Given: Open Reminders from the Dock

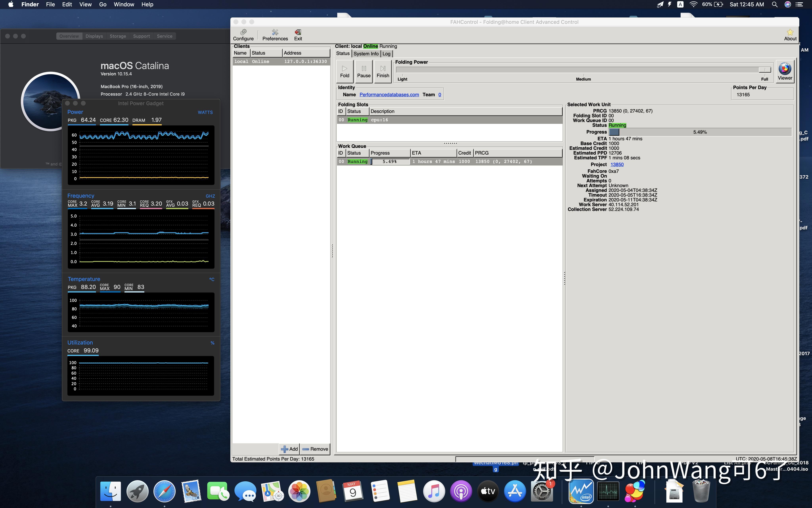Looking at the screenshot, I should [380, 491].
